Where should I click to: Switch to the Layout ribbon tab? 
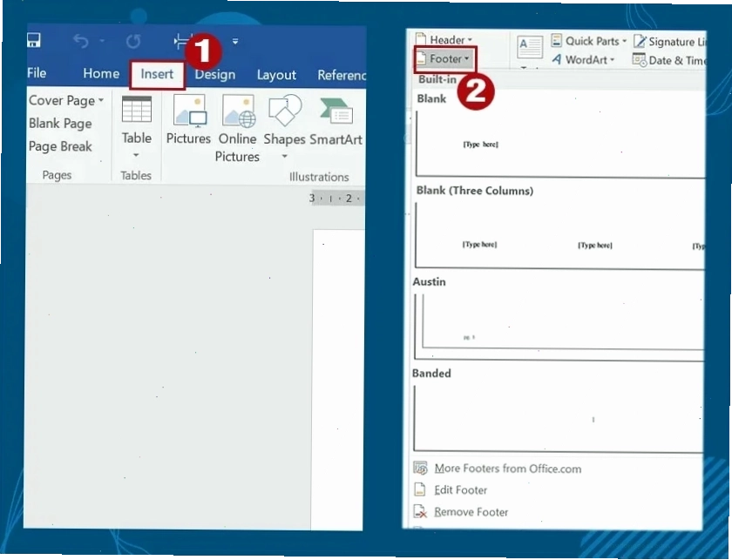pos(276,75)
